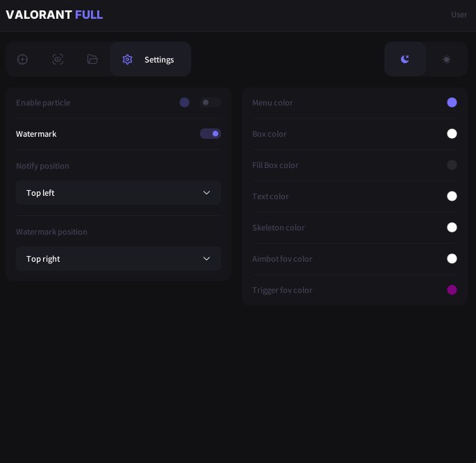
Task: Disable the Watermark toggle
Action: tap(210, 134)
